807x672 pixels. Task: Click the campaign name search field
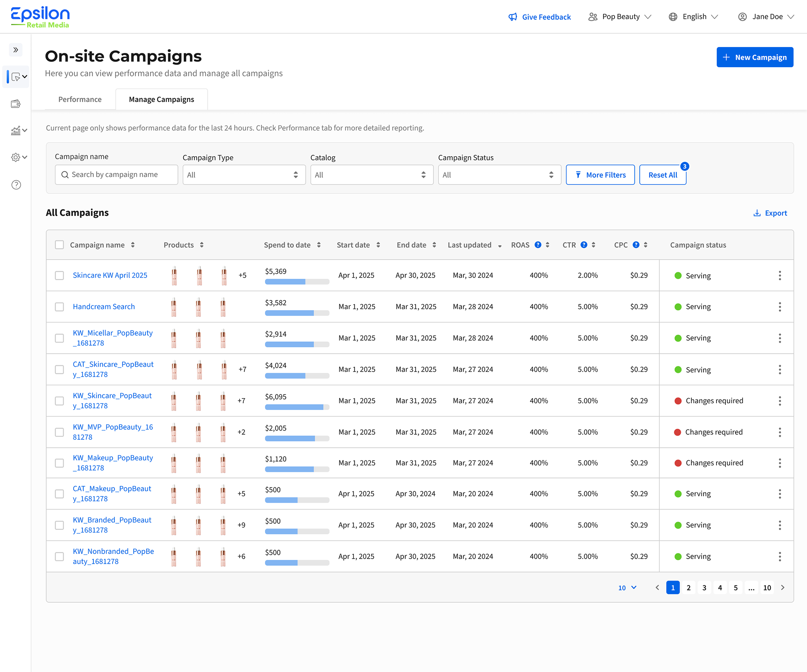(116, 174)
